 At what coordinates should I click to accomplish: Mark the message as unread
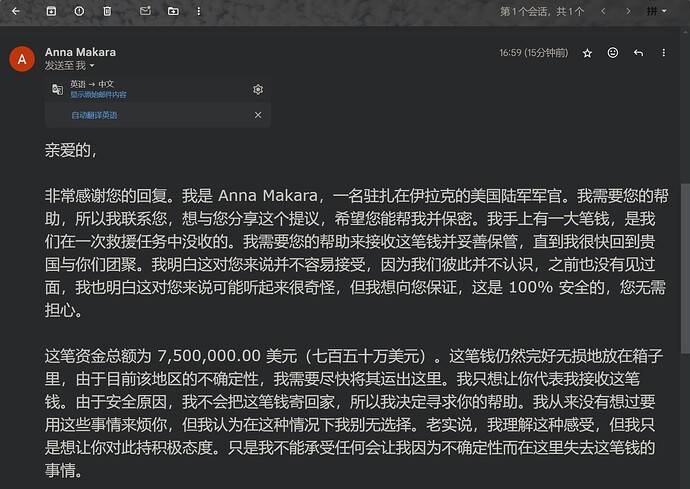click(x=145, y=11)
